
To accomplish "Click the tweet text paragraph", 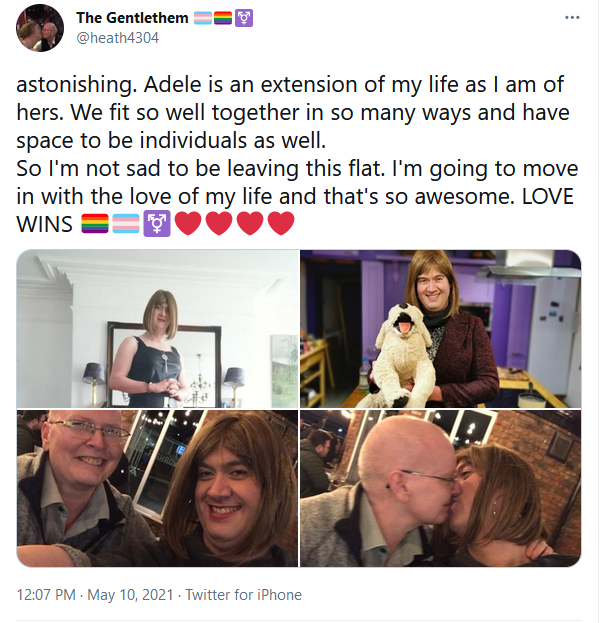I will (x=297, y=154).
